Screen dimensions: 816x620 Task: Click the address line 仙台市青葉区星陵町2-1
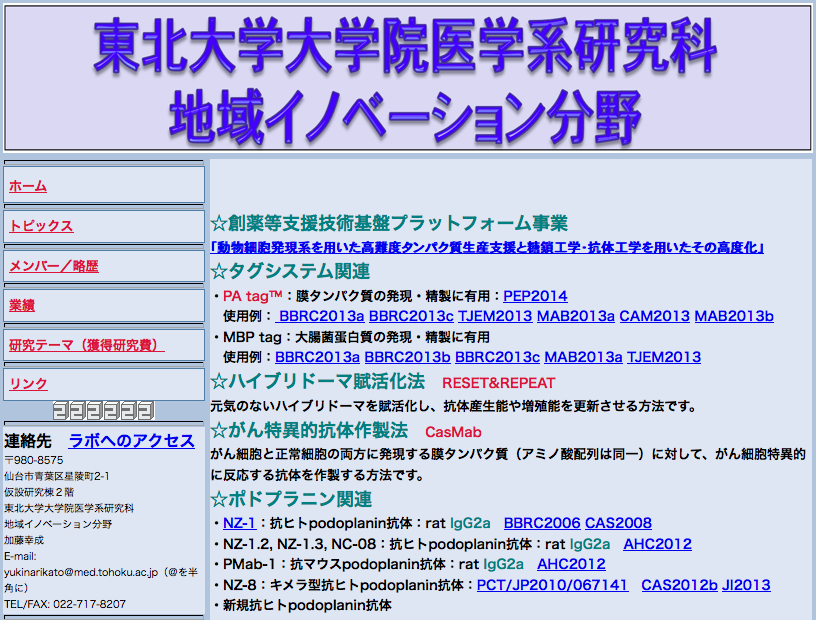tap(57, 476)
